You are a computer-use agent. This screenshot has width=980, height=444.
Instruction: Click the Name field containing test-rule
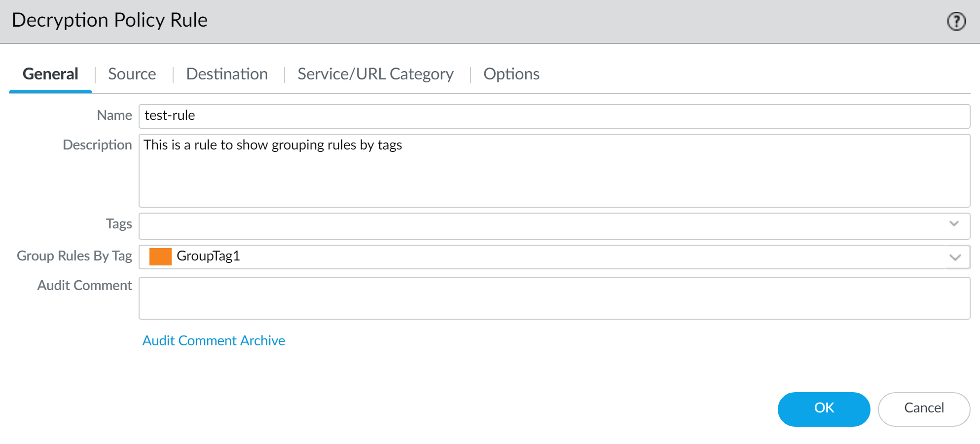(x=553, y=116)
